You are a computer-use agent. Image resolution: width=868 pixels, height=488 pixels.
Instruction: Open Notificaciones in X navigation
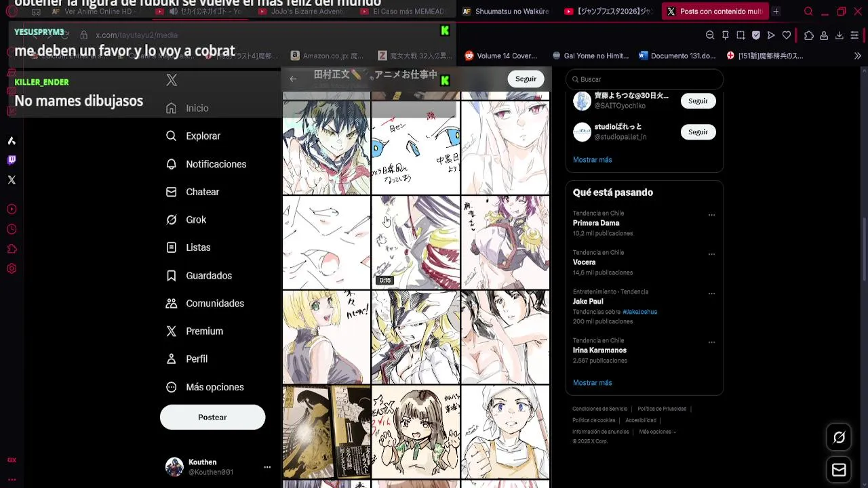point(207,164)
